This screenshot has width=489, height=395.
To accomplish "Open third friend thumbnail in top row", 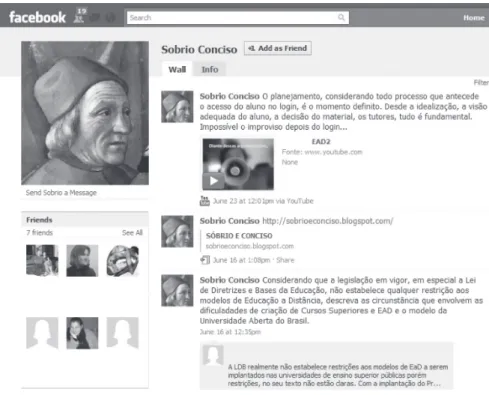I will pos(122,261).
